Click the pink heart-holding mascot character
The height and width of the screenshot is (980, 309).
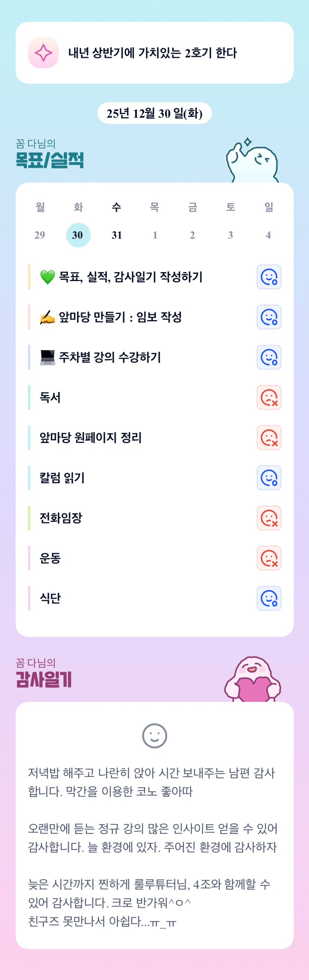253,680
